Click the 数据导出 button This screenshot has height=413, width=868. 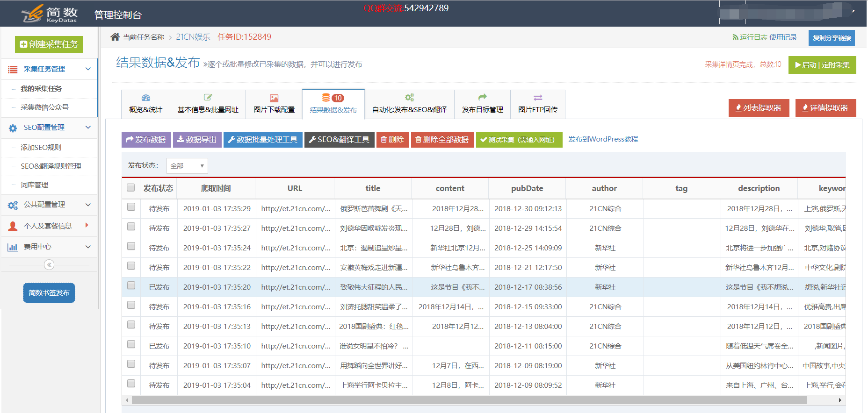point(197,140)
